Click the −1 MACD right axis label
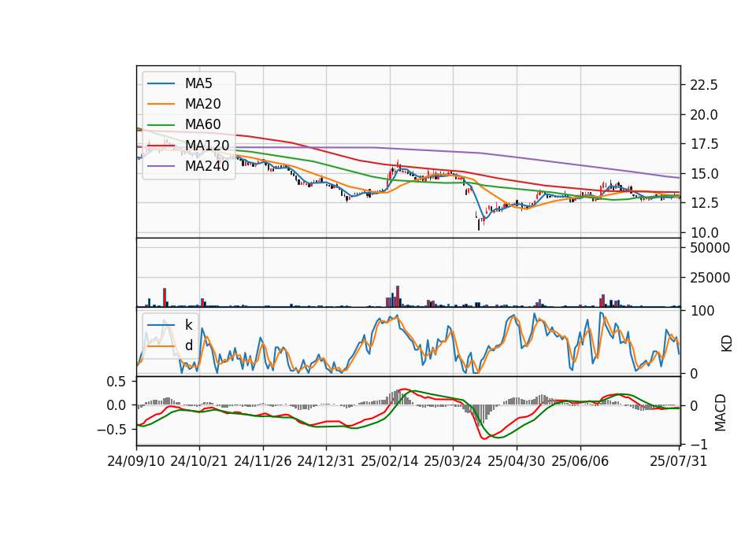This screenshot has width=756, height=543. (699, 445)
